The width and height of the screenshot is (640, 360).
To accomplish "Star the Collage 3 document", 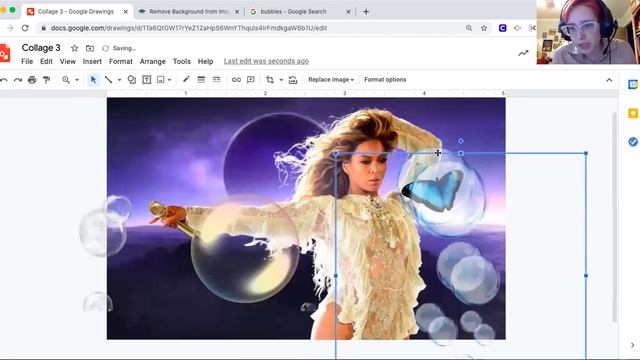I will click(74, 48).
